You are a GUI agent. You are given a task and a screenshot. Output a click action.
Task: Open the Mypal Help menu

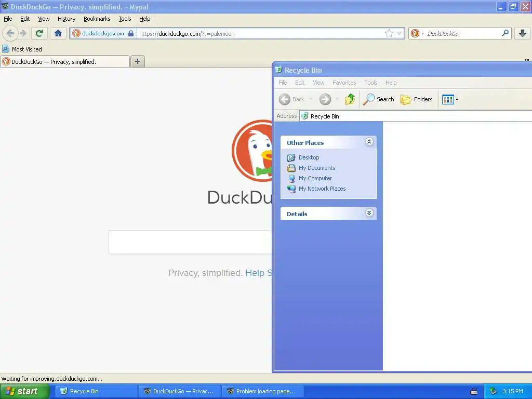[145, 19]
